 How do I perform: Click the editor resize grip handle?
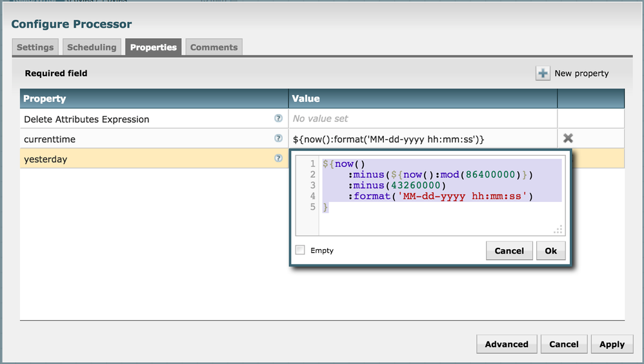point(558,229)
